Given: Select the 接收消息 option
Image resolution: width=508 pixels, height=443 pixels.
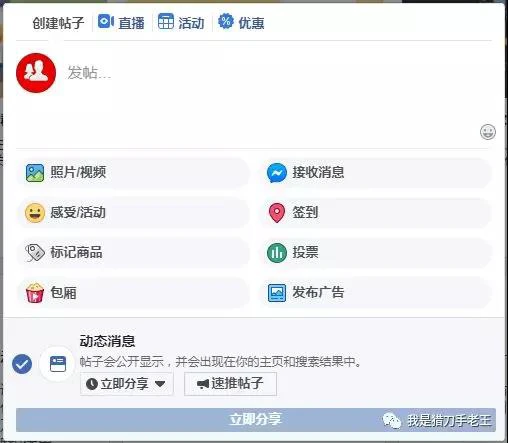Looking at the screenshot, I should [x=375, y=173].
